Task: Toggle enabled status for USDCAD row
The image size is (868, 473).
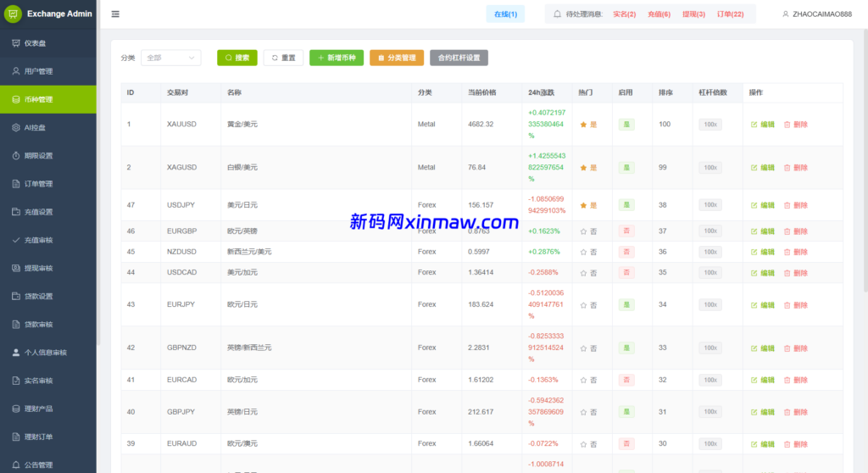Action: [x=626, y=272]
